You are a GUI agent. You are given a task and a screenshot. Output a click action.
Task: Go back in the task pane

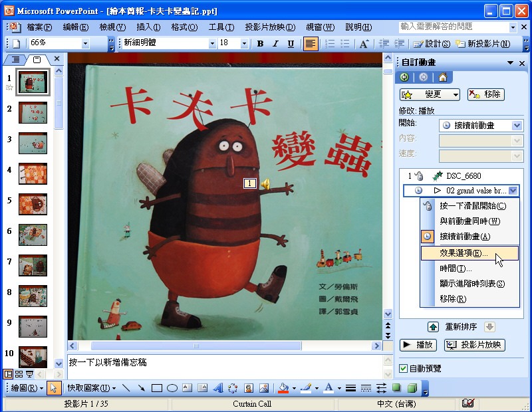point(404,77)
